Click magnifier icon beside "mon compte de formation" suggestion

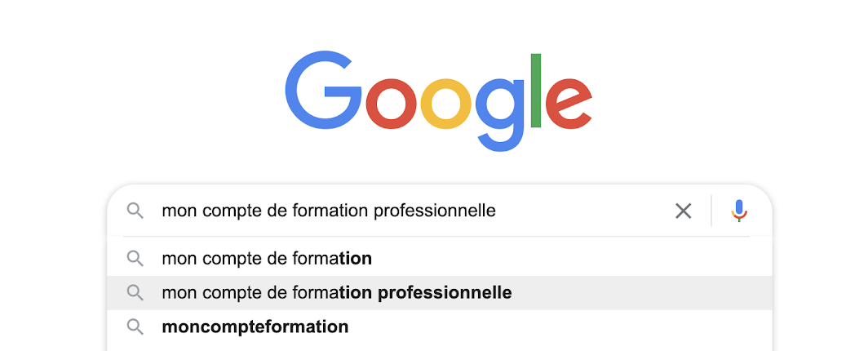pos(135,259)
